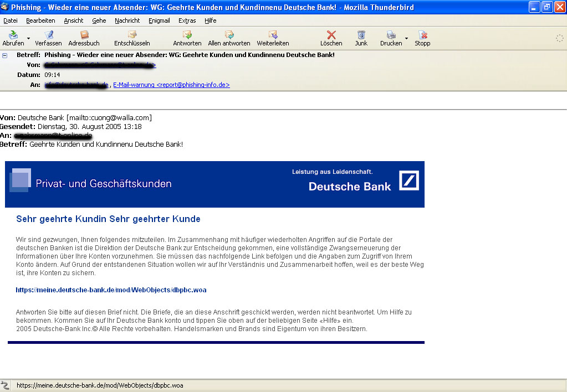Click the 'Deutsche Bank' banner text
Screen dimensions: 567x392
(x=350, y=187)
